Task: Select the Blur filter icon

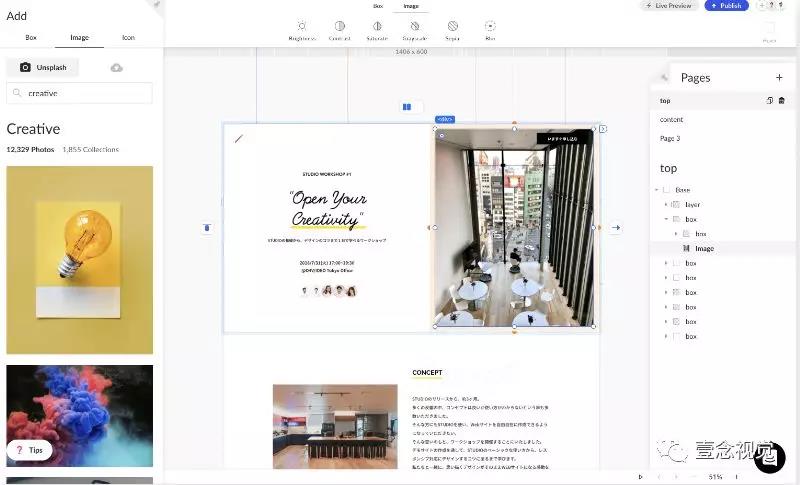Action: point(490,26)
